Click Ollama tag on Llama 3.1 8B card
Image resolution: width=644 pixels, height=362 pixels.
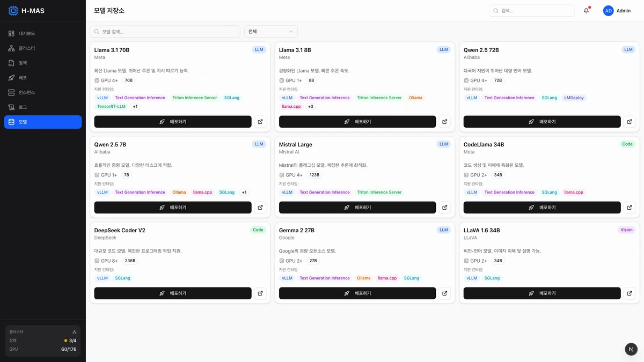click(x=415, y=98)
